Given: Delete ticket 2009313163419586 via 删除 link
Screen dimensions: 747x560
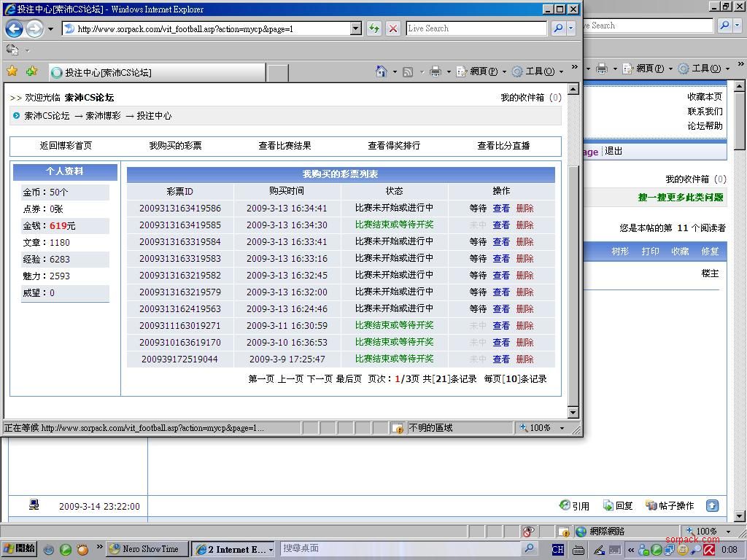Looking at the screenshot, I should coord(525,208).
